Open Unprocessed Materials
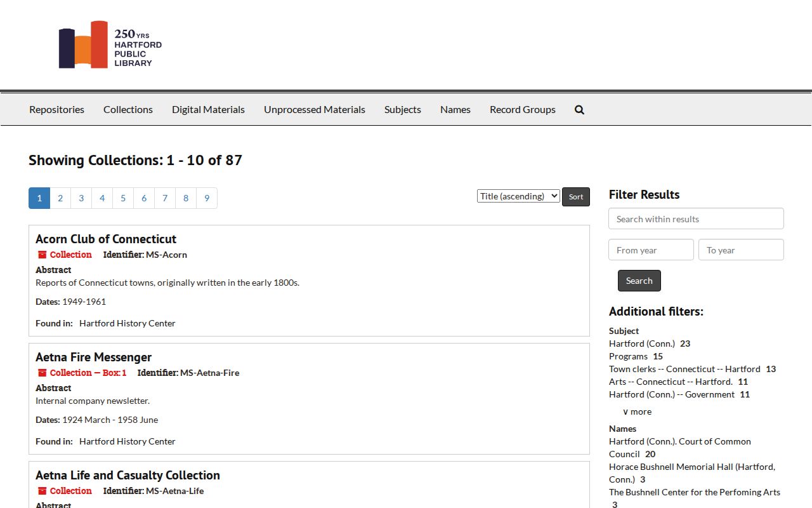This screenshot has height=508, width=812. (315, 109)
